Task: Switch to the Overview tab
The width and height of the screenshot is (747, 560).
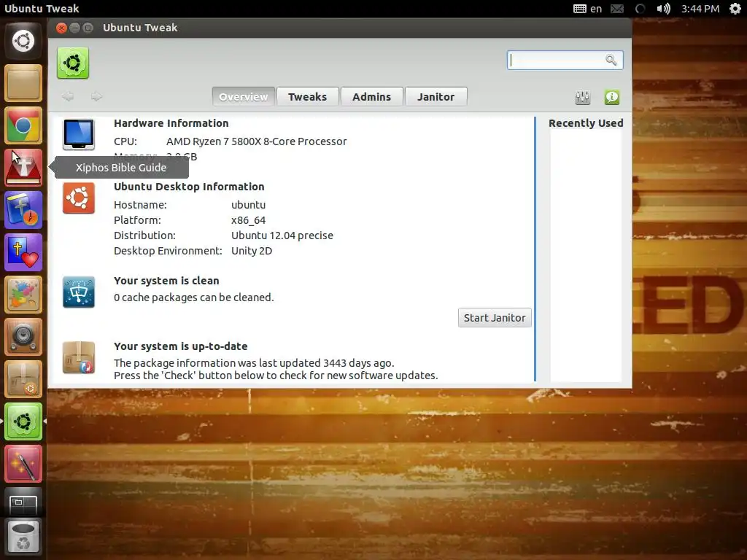Action: 244,97
